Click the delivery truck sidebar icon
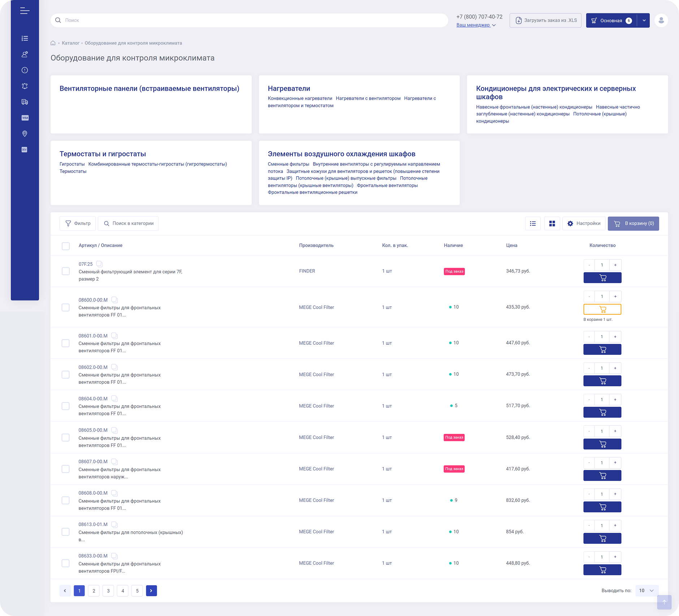The width and height of the screenshot is (679, 616). click(25, 102)
